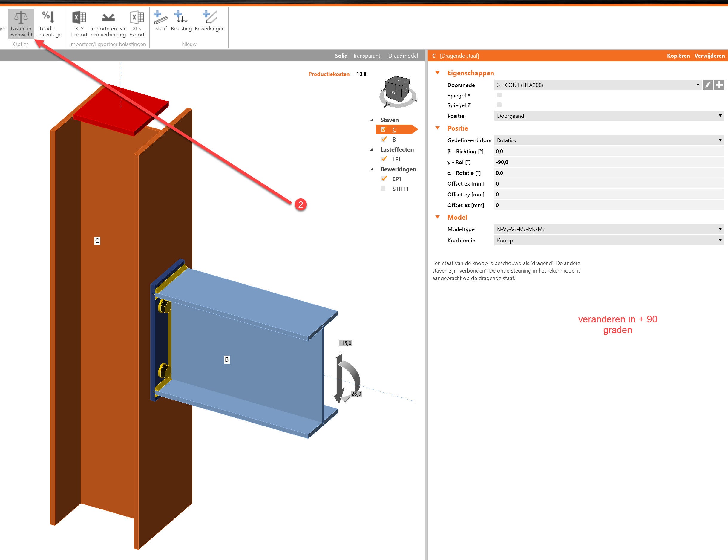Click the Verwijderen button
The width and height of the screenshot is (728, 560).
[709, 56]
